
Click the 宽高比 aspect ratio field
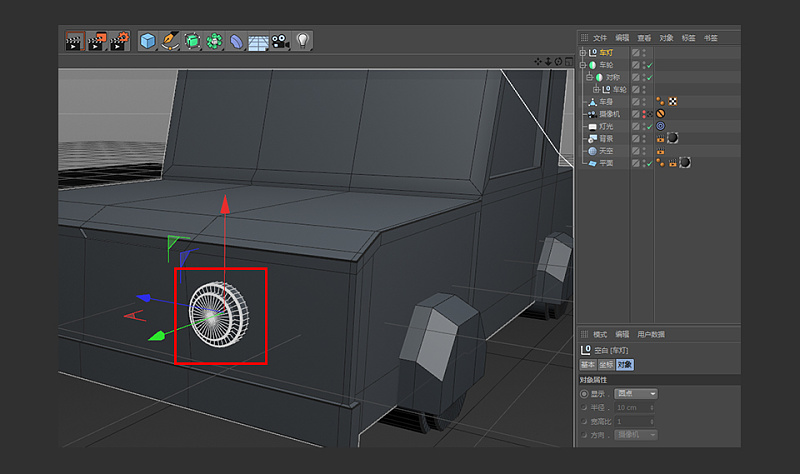632,421
